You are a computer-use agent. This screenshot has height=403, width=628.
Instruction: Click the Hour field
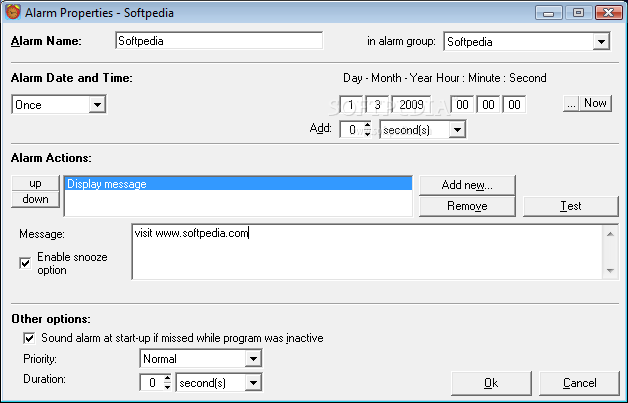click(462, 105)
